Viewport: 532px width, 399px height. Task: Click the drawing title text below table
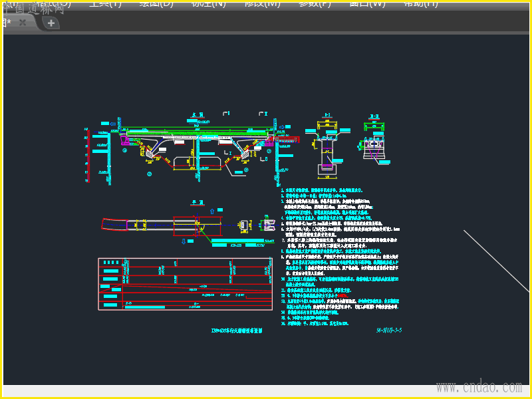tap(237, 329)
